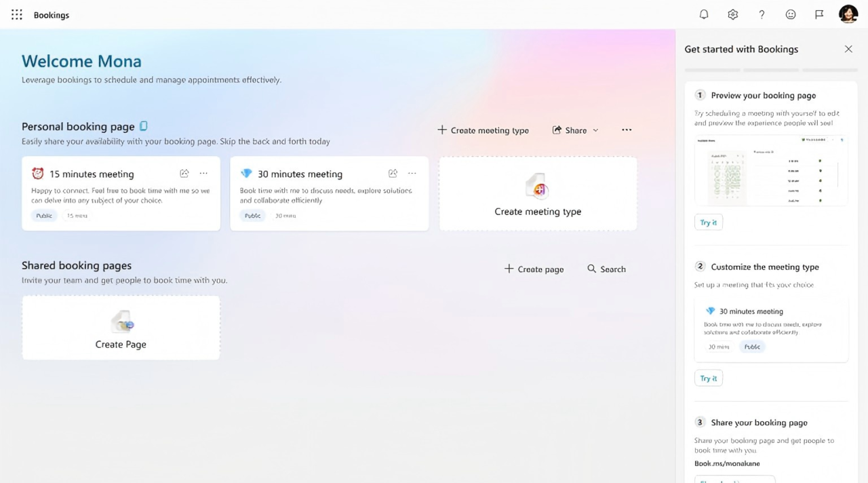The image size is (868, 483).
Task: Click the 30 mins tag on main card
Action: (x=285, y=216)
